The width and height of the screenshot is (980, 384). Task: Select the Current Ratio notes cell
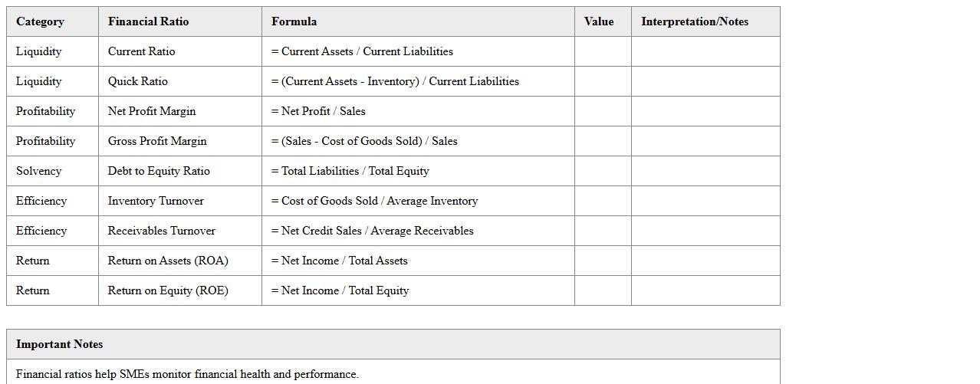705,51
